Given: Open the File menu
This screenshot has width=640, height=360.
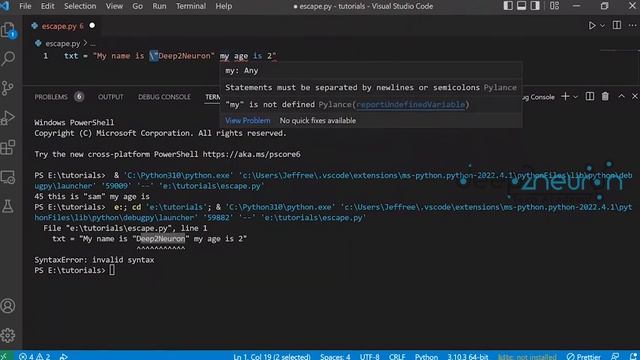Looking at the screenshot, I should [x=25, y=6].
